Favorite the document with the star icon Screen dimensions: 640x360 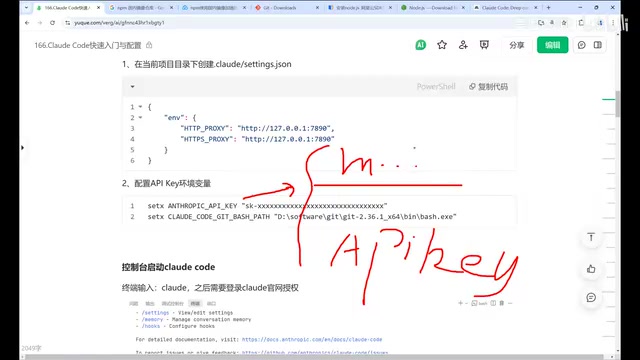(442, 45)
